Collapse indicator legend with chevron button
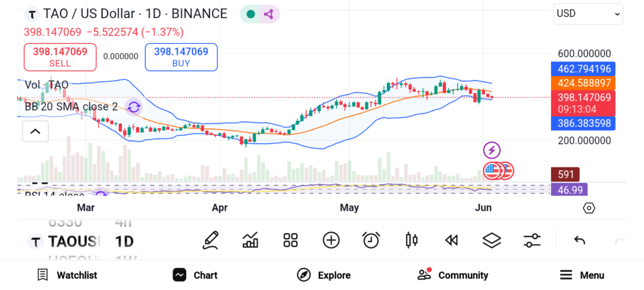Image resolution: width=644 pixels, height=290 pixels. point(35,131)
